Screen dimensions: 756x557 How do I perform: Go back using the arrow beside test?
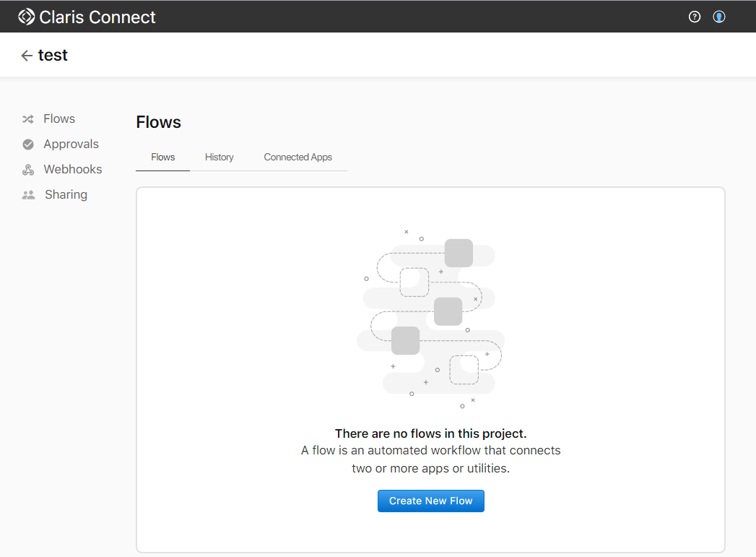27,56
